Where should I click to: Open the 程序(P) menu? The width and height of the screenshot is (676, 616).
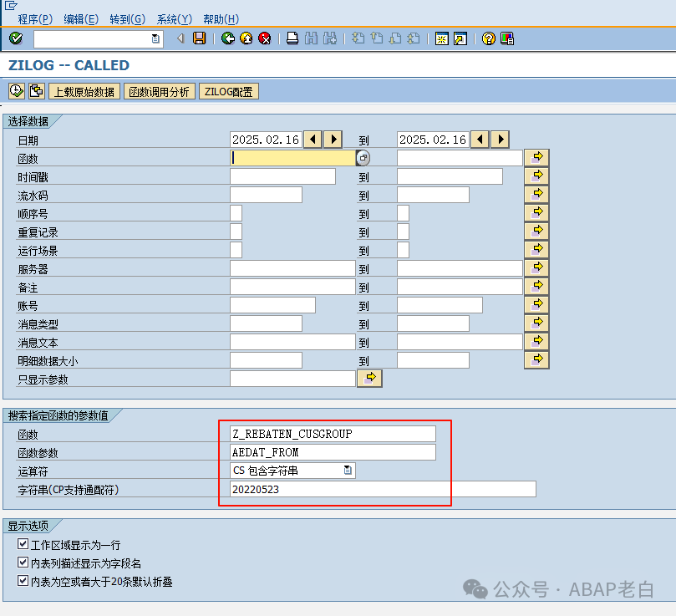pos(35,19)
